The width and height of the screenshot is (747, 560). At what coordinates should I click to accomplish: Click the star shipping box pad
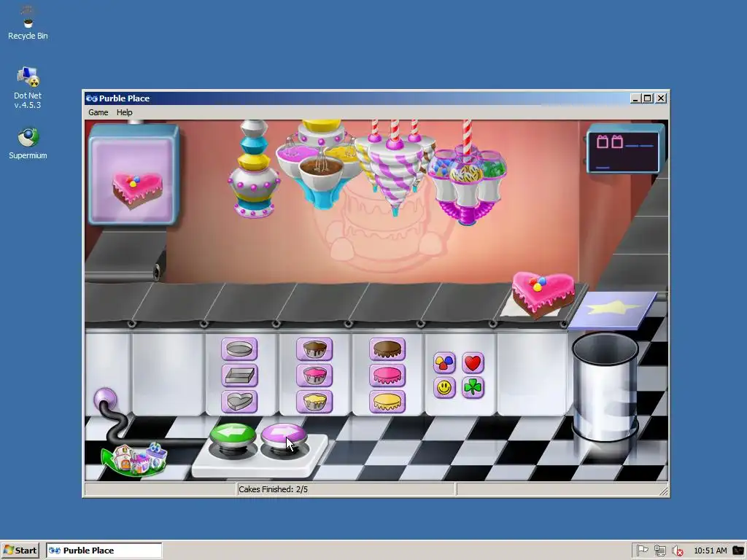(x=613, y=310)
